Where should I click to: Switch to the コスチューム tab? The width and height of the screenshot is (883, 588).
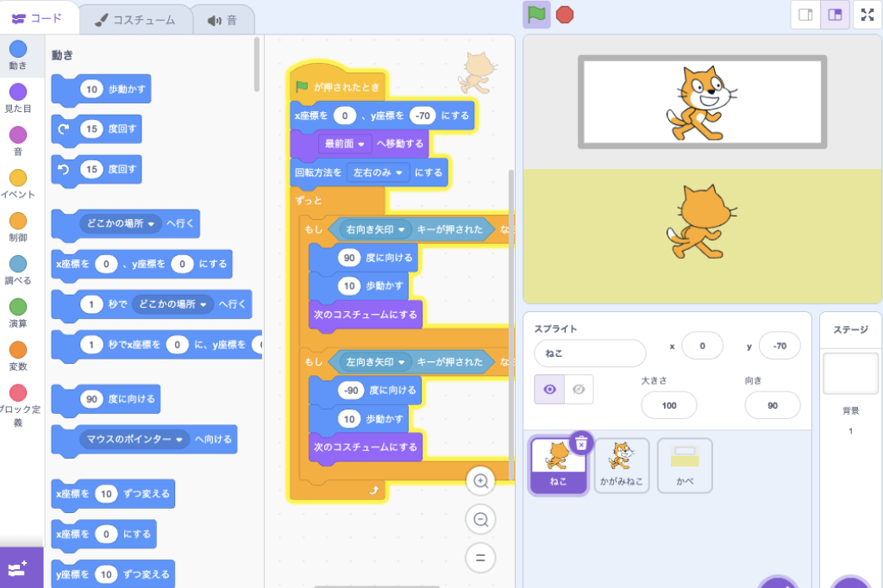pyautogui.click(x=134, y=19)
